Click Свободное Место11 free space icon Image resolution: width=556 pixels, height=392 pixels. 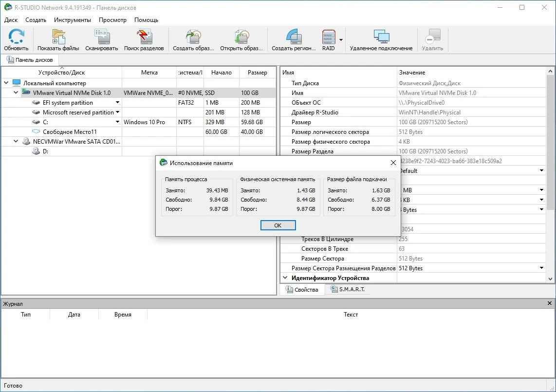pos(36,131)
